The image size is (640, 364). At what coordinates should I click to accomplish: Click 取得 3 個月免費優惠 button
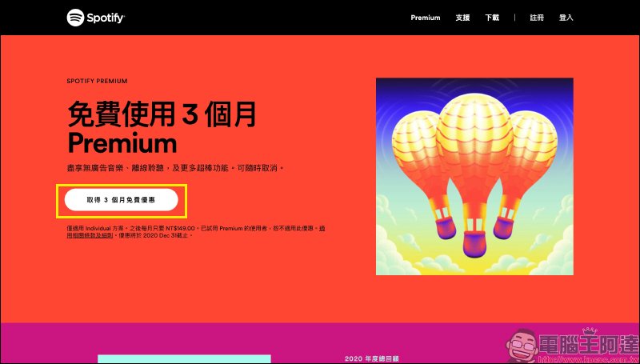(122, 200)
